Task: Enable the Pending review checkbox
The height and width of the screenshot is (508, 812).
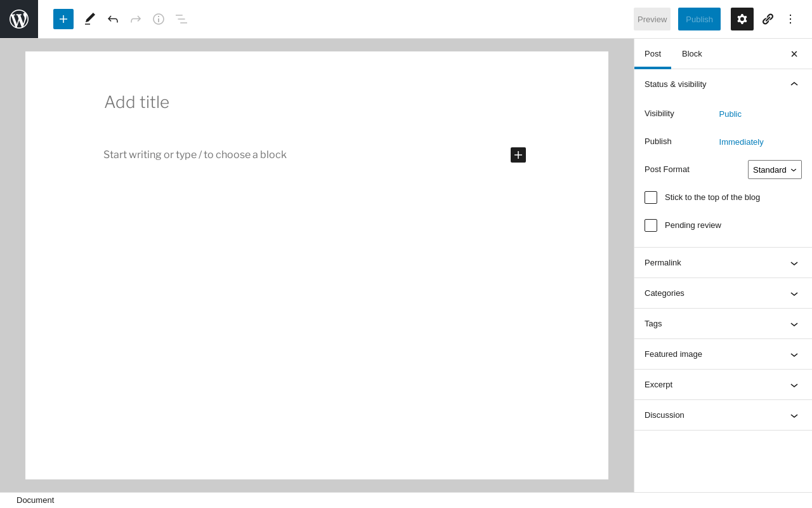Action: coord(651,225)
